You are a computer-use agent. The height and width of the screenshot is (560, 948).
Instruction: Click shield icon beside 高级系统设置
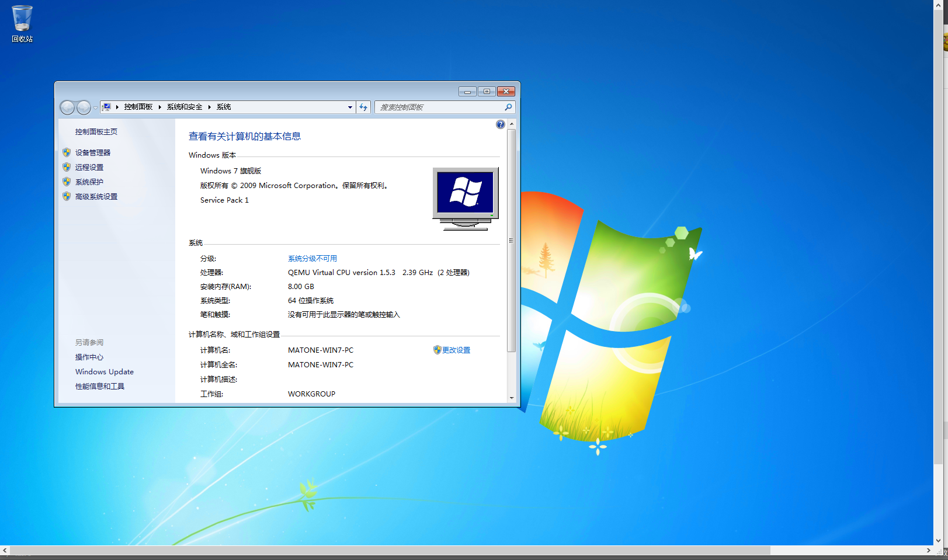[67, 196]
